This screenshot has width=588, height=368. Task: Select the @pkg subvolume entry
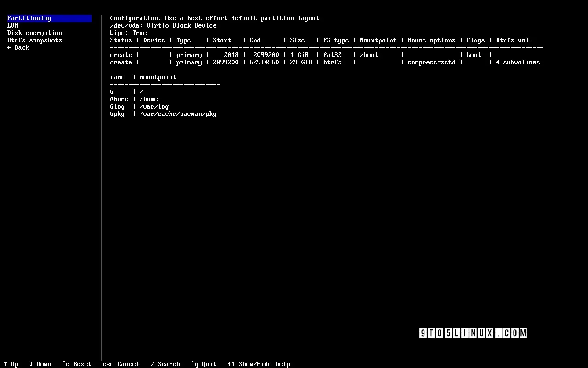pyautogui.click(x=163, y=114)
